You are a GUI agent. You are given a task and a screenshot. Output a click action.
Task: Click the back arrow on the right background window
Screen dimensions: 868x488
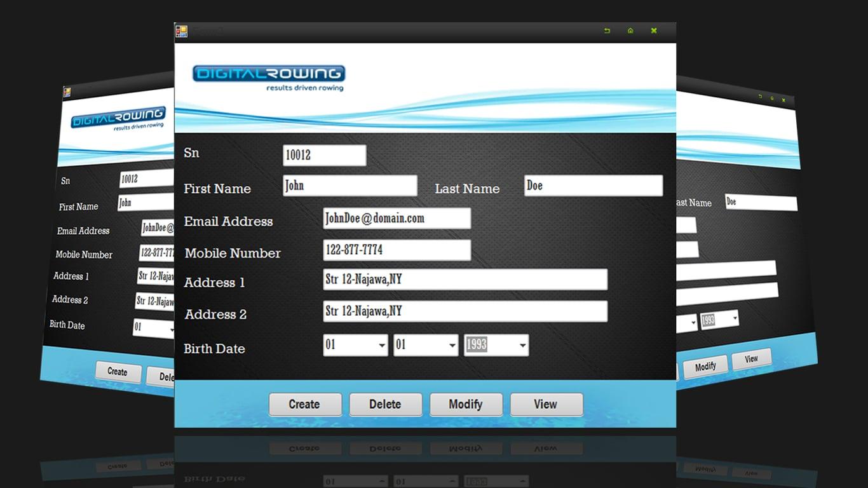tap(760, 96)
